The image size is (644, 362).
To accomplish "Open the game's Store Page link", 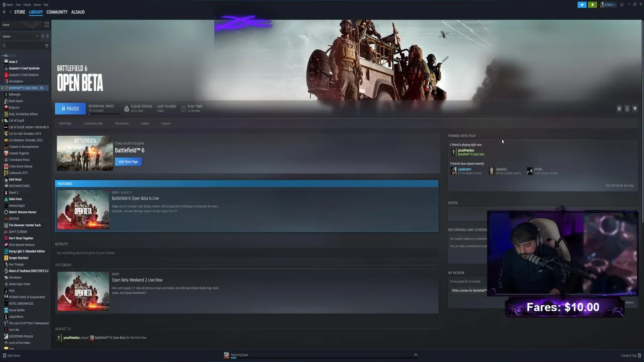I will point(65,123).
